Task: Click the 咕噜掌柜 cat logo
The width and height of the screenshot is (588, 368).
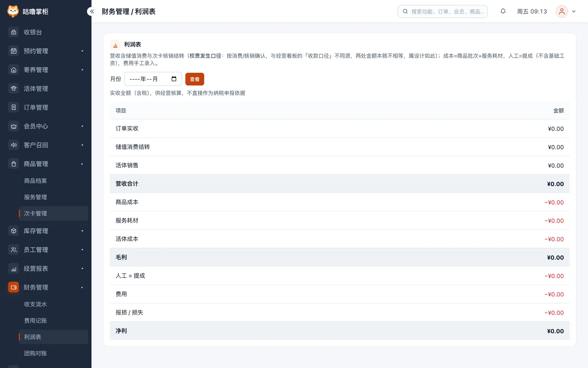Action: [13, 11]
